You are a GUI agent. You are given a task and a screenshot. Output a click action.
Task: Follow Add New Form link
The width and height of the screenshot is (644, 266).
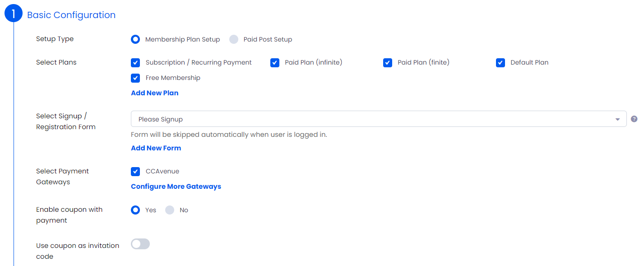(x=156, y=148)
